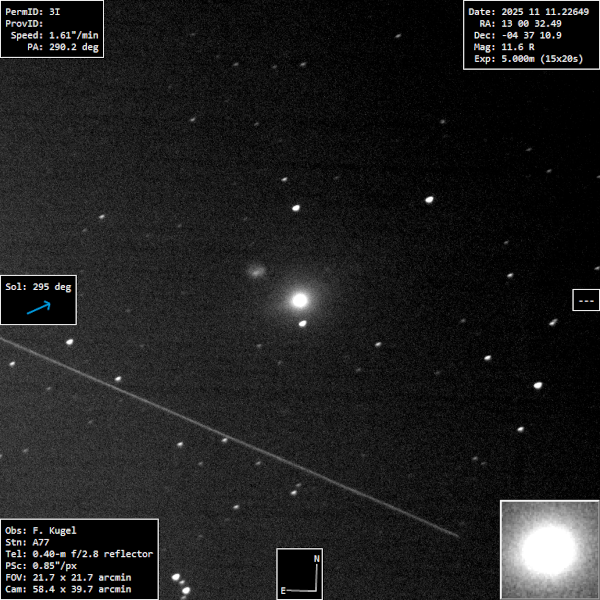600x600 pixels.
Task: Select the PermID 3I label
Action: tap(33, 11)
